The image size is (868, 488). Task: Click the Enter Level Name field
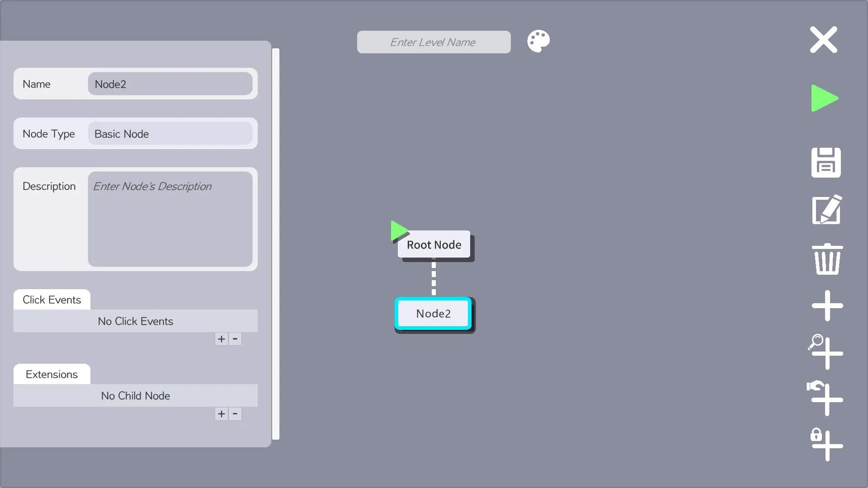click(433, 42)
